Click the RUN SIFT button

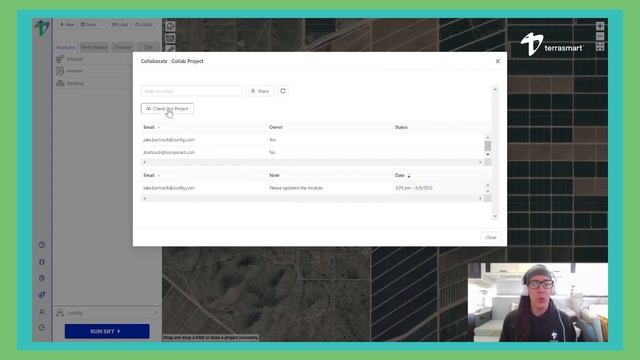(107, 331)
